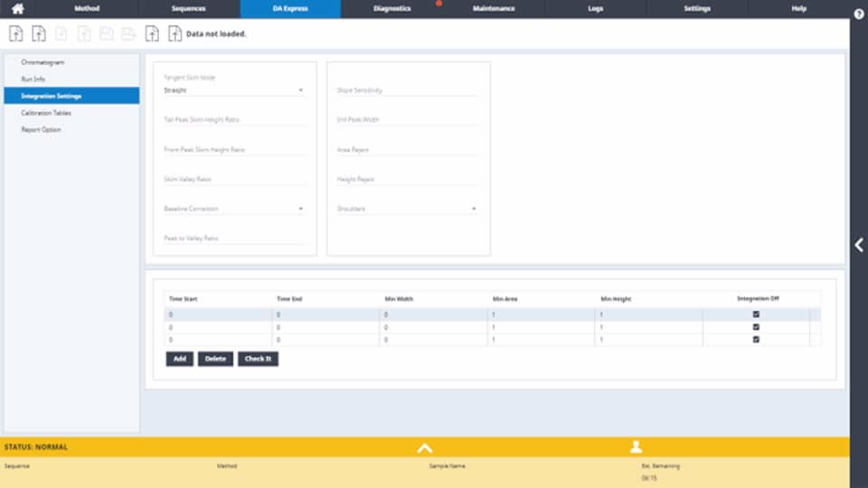The width and height of the screenshot is (868, 488).
Task: Click the Area Reject field
Action: click(407, 149)
